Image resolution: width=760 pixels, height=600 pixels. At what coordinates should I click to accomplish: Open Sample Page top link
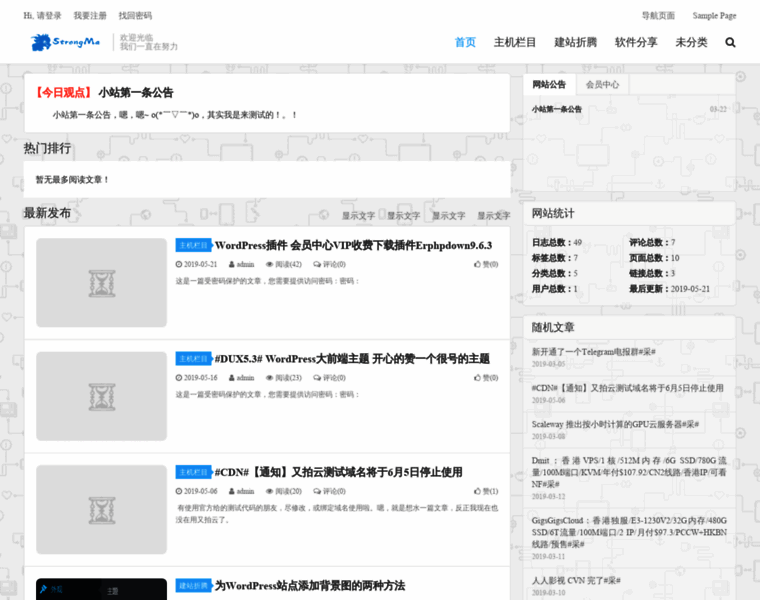[x=714, y=16]
